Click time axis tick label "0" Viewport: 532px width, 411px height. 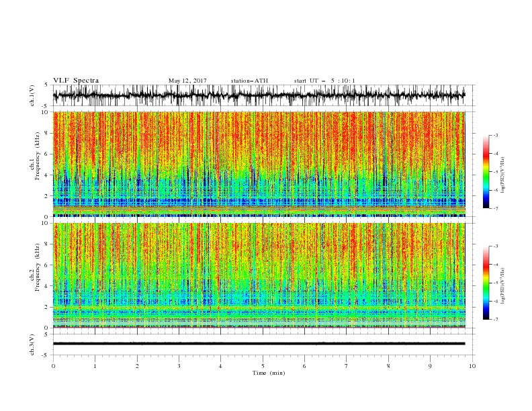point(53,366)
